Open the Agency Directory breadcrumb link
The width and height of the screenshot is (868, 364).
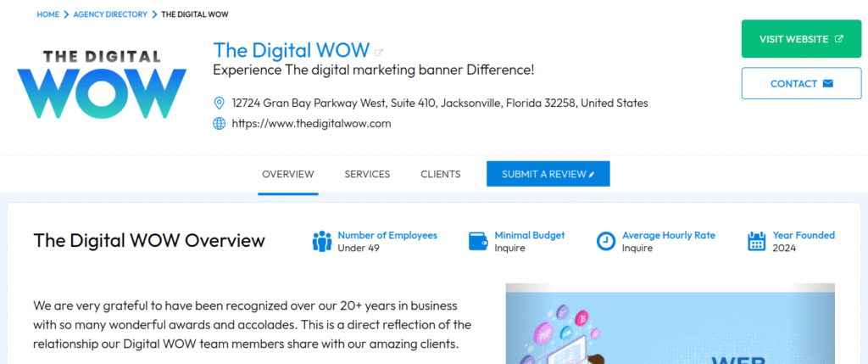pos(110,14)
